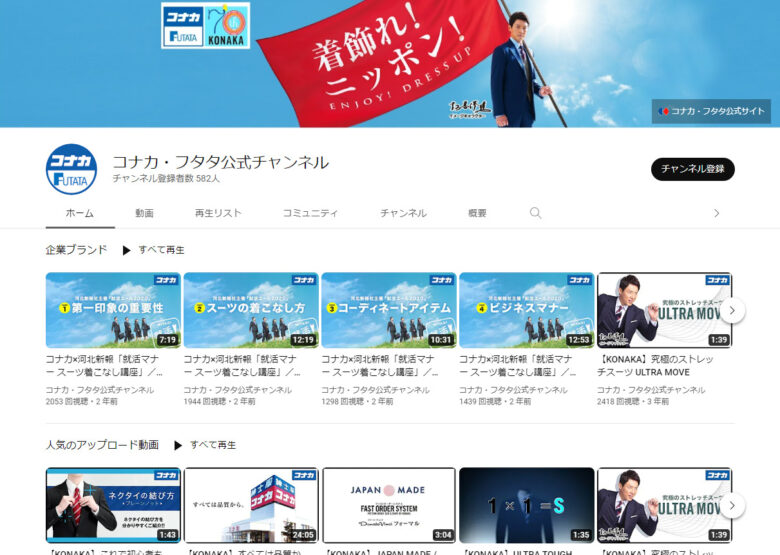Open the 人気のアップロード動画 section heading

[102, 445]
